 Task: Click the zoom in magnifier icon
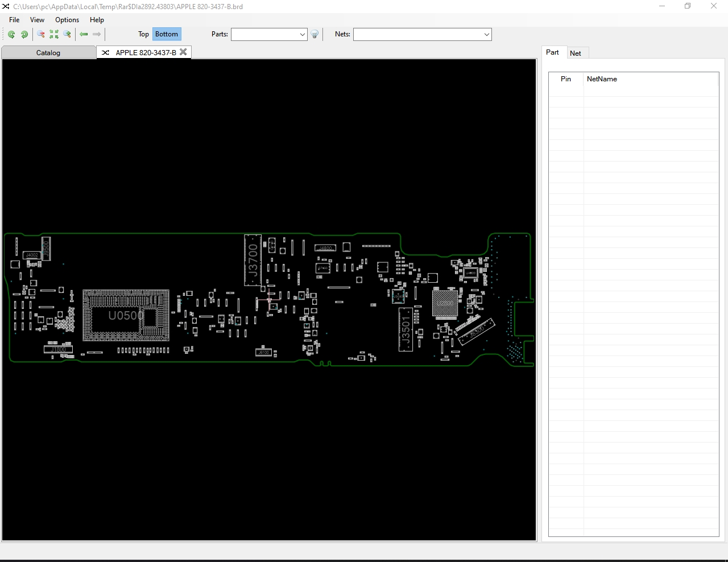(67, 35)
